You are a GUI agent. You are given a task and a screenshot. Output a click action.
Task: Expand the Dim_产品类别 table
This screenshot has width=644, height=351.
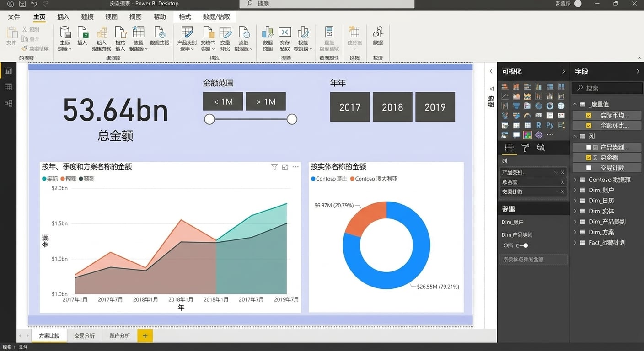click(x=575, y=222)
